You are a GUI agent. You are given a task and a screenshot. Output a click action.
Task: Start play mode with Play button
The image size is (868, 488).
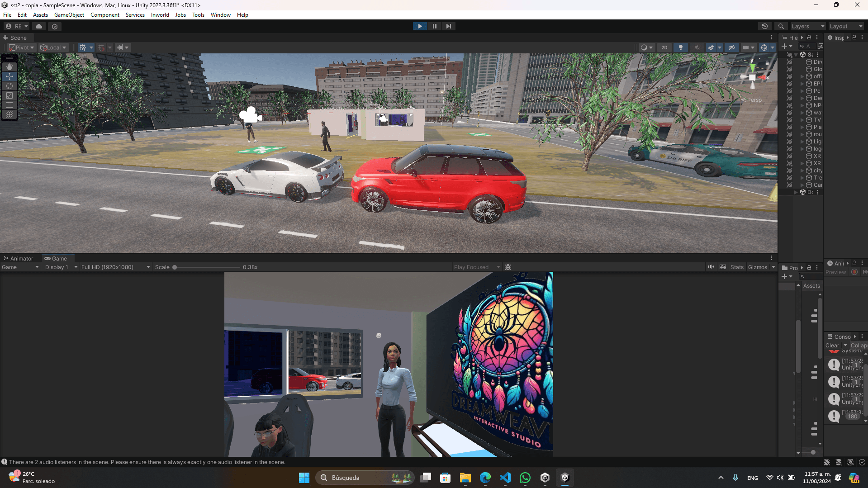point(420,26)
